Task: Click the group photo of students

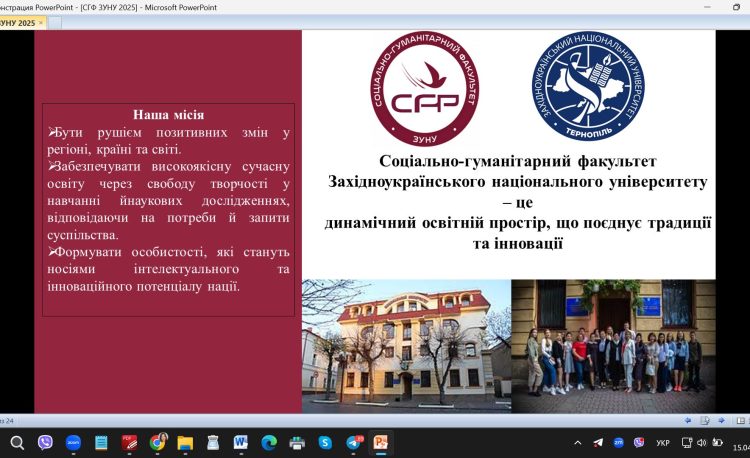Action: [x=613, y=346]
